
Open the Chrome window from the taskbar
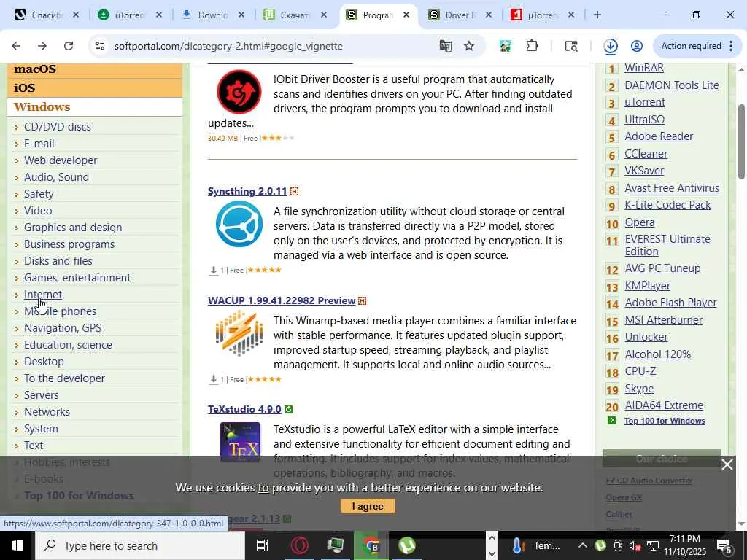371,545
